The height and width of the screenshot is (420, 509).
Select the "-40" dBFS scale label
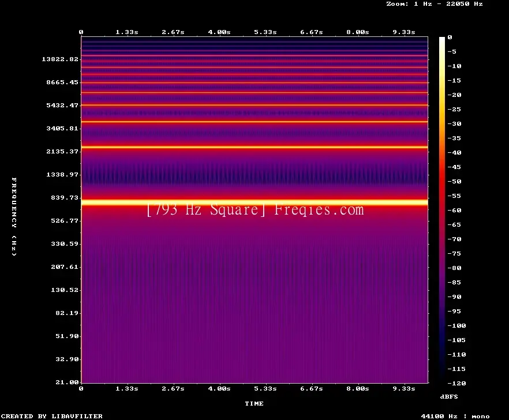[x=454, y=152]
